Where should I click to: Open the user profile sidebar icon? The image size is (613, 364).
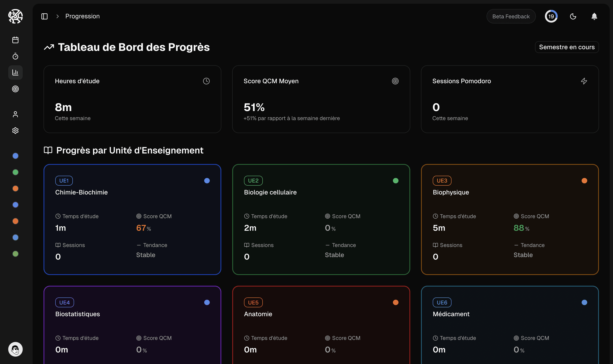click(15, 114)
